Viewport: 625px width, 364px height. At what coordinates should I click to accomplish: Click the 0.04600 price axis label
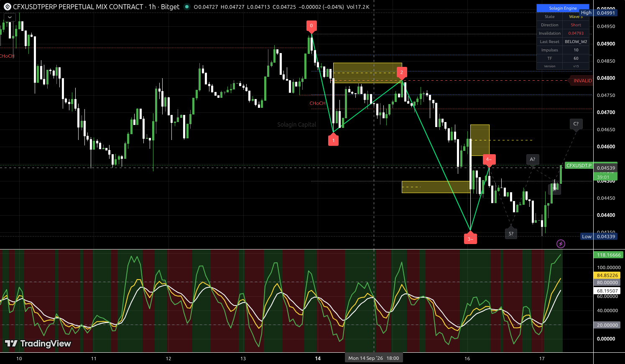(606, 147)
